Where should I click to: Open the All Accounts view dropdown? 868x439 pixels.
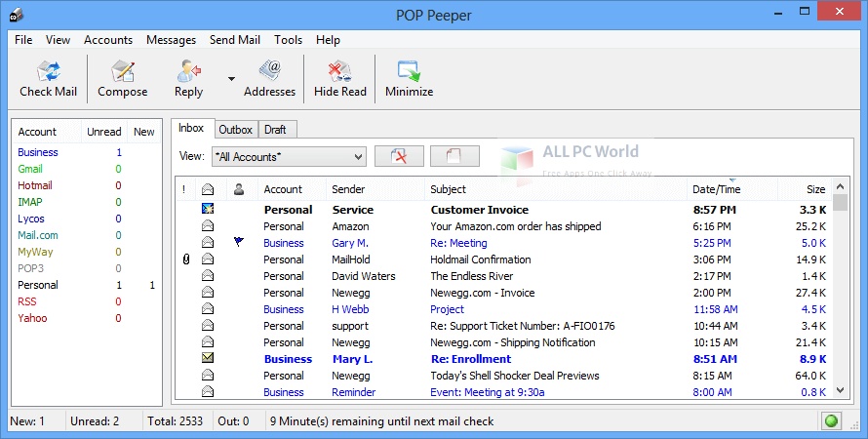289,157
